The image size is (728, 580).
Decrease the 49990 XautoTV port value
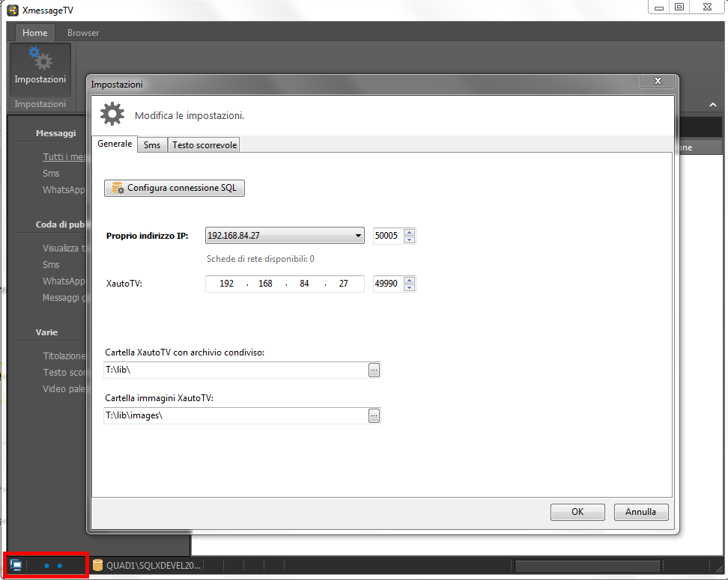[x=409, y=287]
